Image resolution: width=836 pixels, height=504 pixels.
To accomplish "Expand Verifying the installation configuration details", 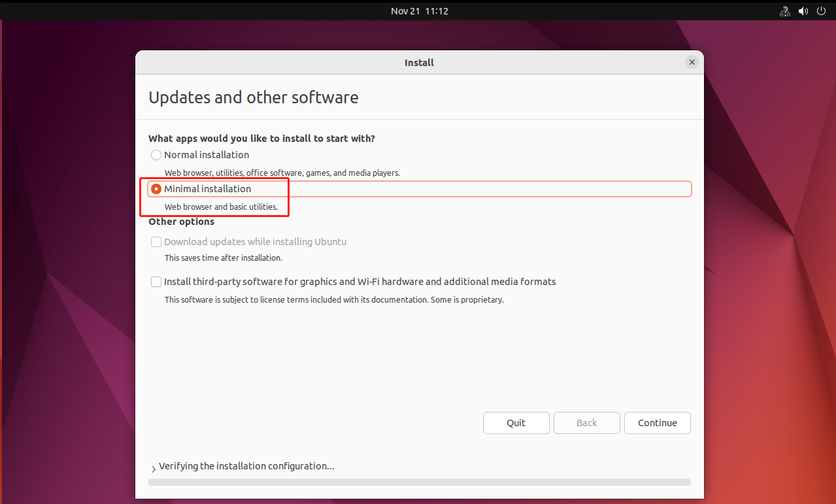I will point(154,469).
